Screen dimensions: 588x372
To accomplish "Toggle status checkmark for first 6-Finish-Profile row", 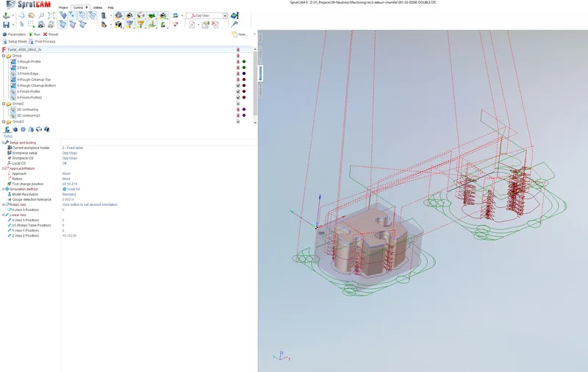I will pos(237,91).
